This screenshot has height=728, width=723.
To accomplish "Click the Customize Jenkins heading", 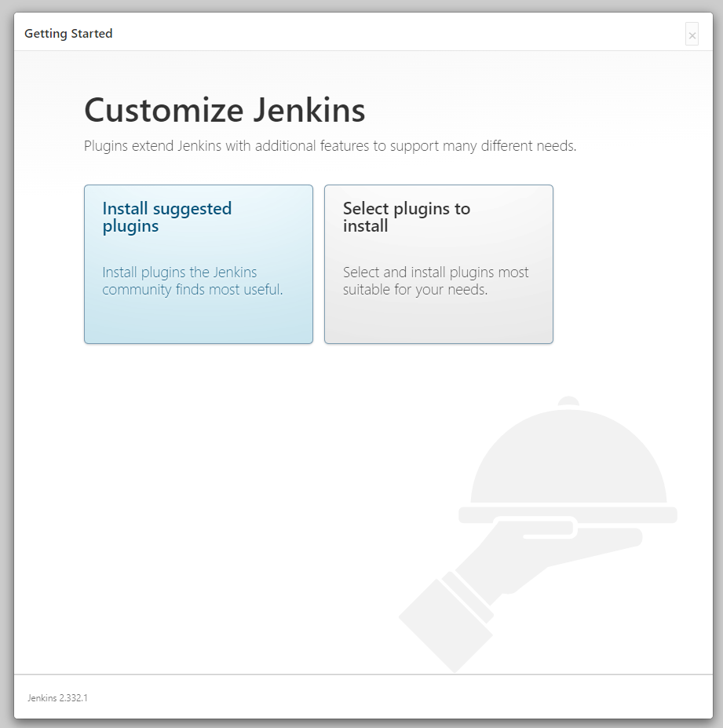I will 225,111.
